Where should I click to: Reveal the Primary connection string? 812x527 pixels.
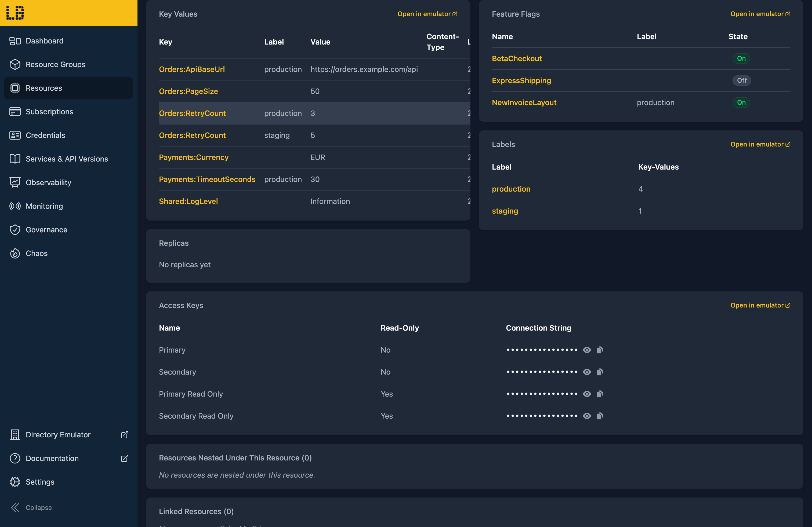click(x=587, y=350)
